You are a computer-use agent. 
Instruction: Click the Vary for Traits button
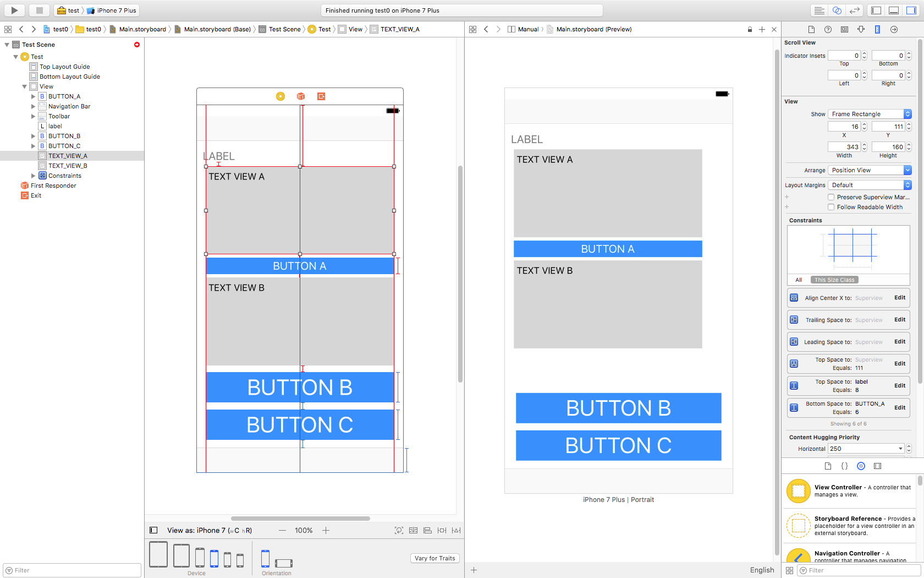click(x=435, y=558)
